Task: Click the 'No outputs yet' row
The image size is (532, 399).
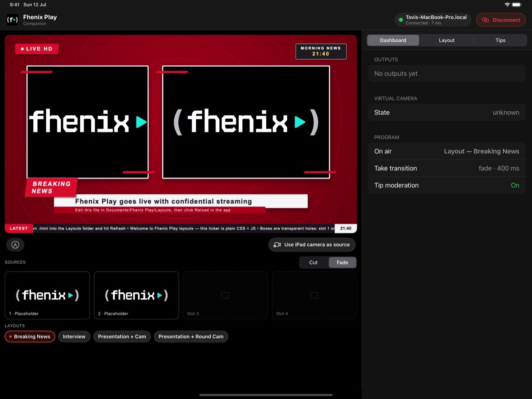Action: tap(447, 74)
